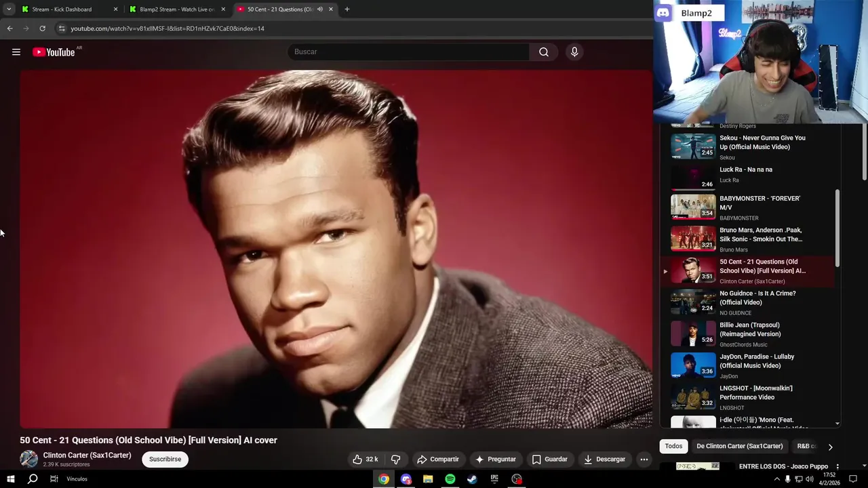This screenshot has width=868, height=488.
Task: Go to the YouTube home logo
Action: point(54,52)
